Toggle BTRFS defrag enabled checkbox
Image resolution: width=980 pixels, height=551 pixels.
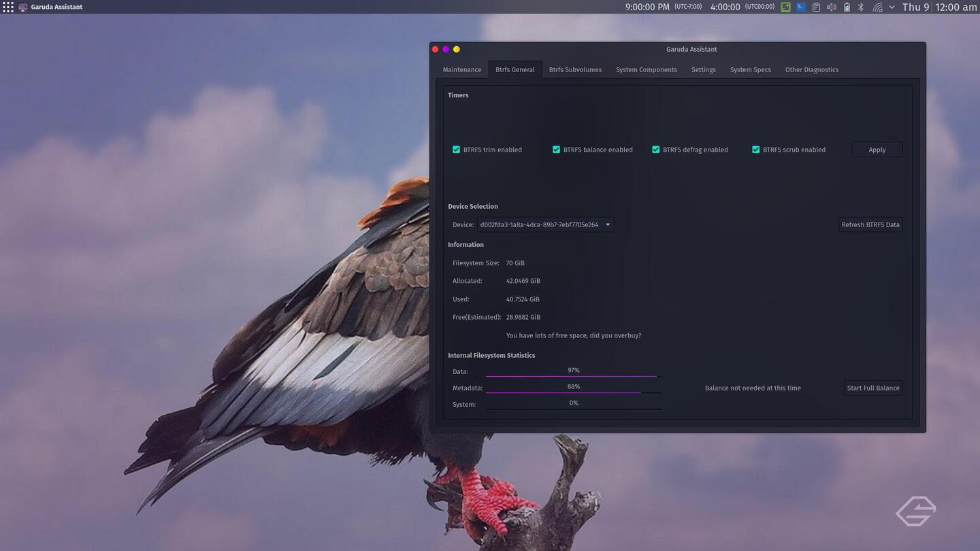689,150
